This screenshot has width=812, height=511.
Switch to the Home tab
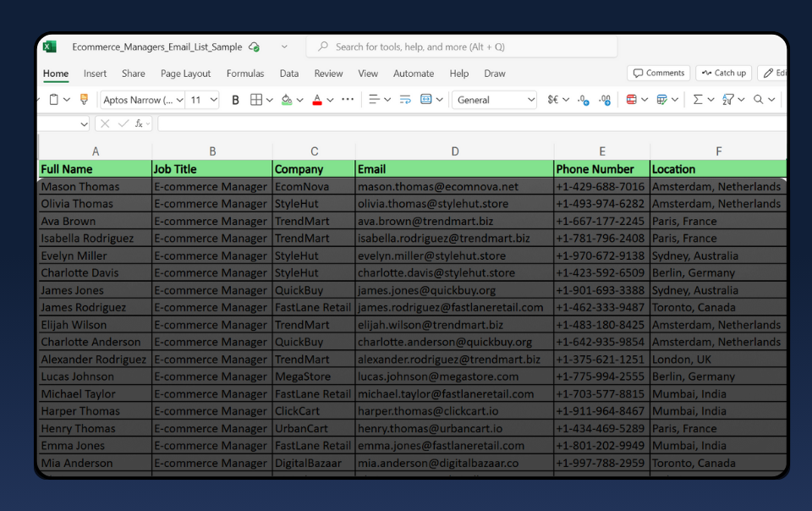point(56,74)
